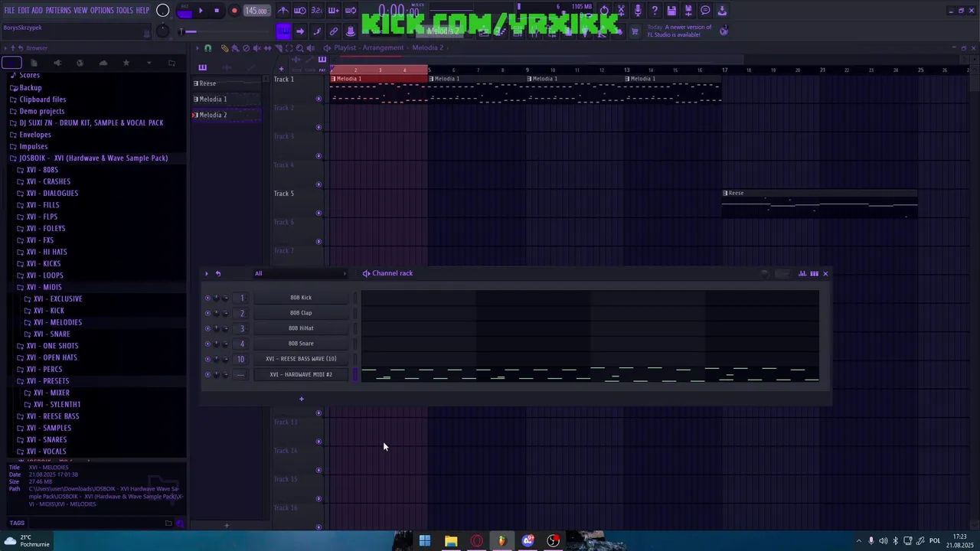Open the EDIT menu
This screenshot has height=551, width=980.
(x=24, y=11)
